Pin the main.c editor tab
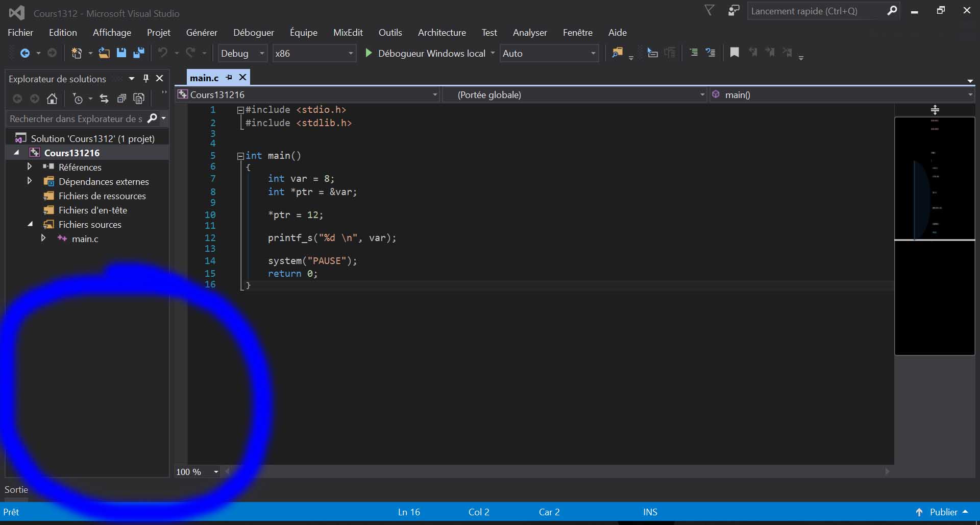Screen dimensions: 980x525 click(229, 78)
